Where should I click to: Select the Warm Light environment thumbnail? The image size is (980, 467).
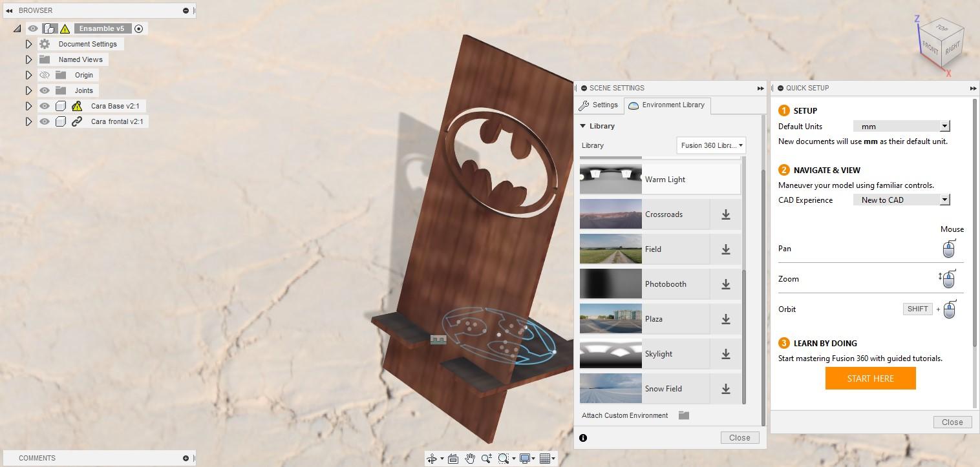[611, 180]
